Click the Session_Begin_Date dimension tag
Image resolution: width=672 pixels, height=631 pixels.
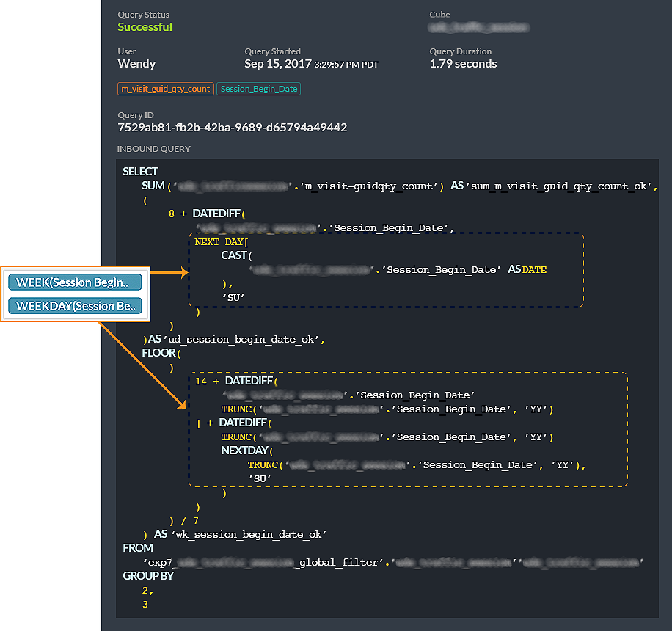coord(258,89)
